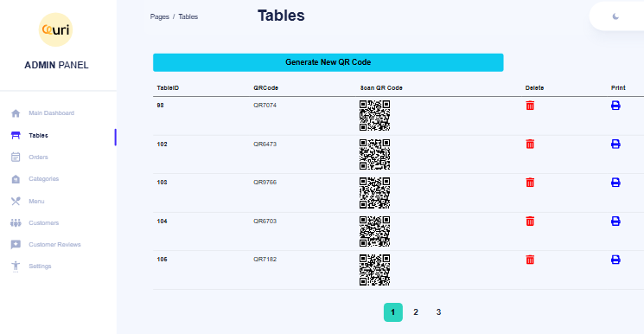The height and width of the screenshot is (334, 644).
Task: Go to pagination page 1
Action: pyautogui.click(x=393, y=312)
